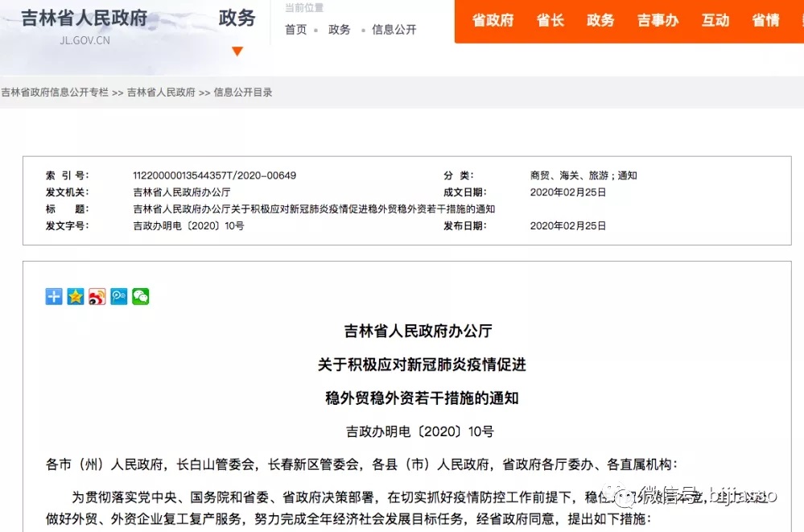
Task: Open 政务 in the orange navigation bar
Action: point(600,21)
